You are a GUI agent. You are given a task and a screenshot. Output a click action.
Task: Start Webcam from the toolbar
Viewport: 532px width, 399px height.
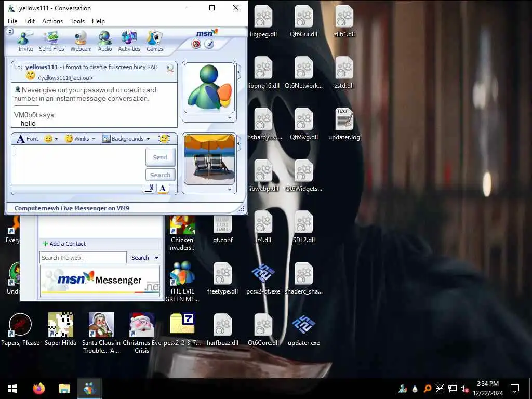[81, 42]
